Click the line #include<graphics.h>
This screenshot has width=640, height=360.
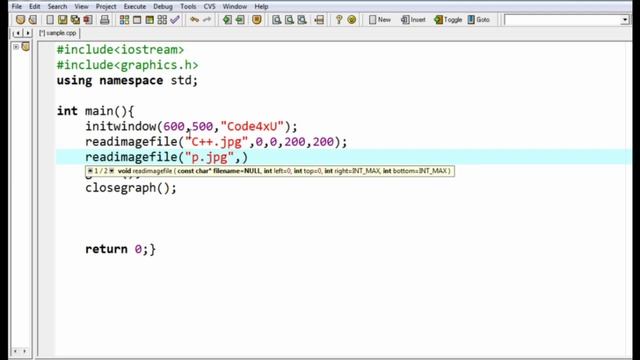[x=127, y=65]
